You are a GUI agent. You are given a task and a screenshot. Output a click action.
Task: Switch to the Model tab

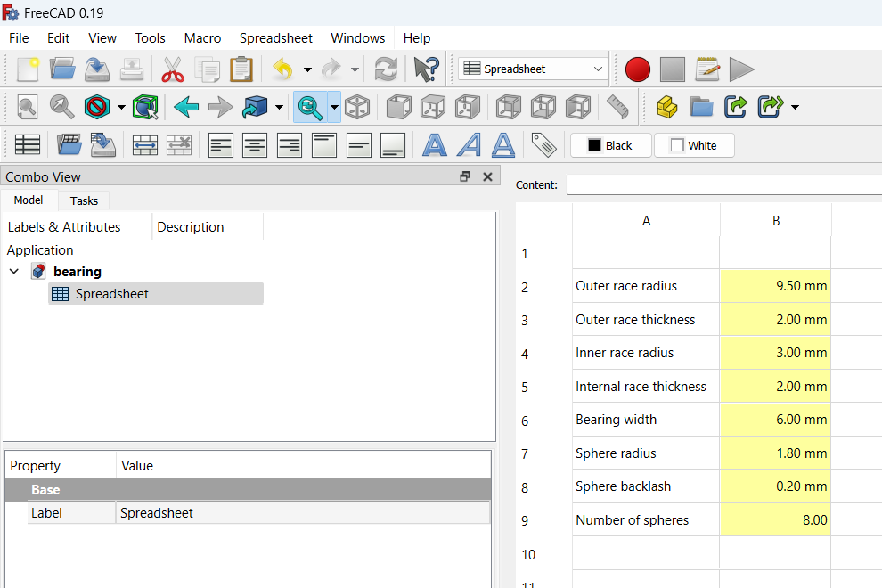[29, 200]
